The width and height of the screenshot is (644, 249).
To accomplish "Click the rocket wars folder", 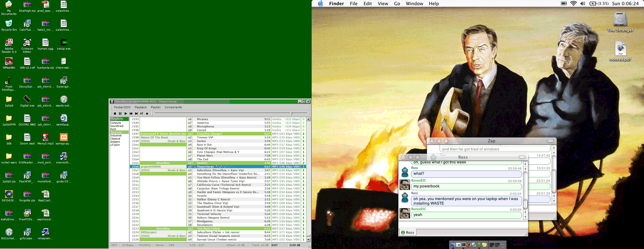I will (9, 158).
